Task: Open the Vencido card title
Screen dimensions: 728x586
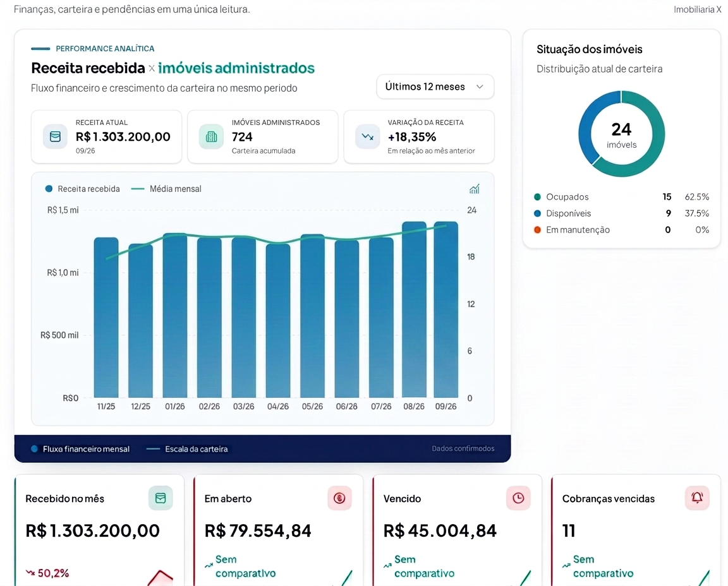Action: [x=402, y=499]
